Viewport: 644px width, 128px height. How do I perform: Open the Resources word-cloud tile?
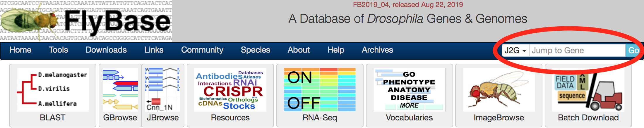(230, 95)
